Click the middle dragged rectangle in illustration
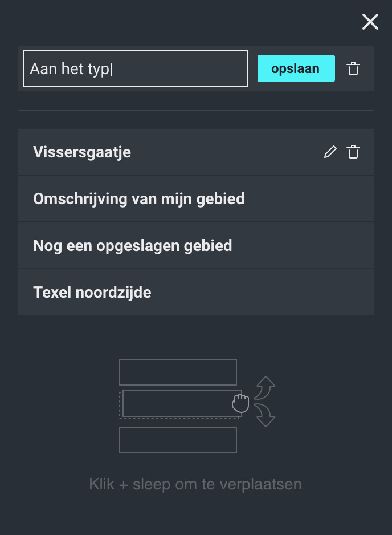Screen dimensions: 392x535 177,403
